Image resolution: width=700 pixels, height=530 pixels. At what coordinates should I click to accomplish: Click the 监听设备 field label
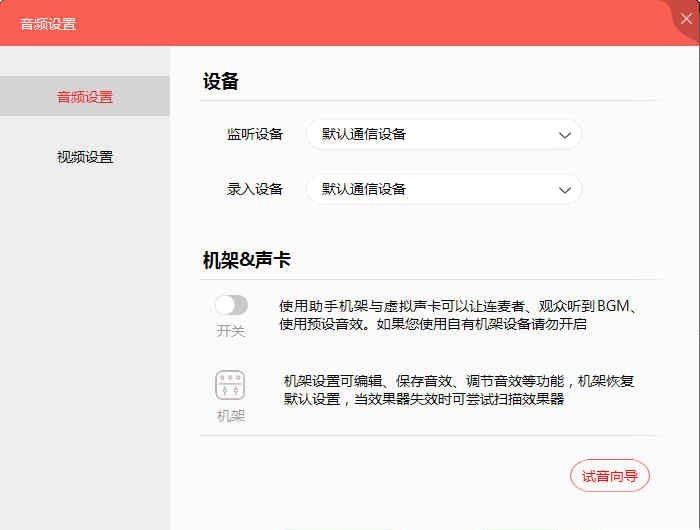[x=255, y=134]
